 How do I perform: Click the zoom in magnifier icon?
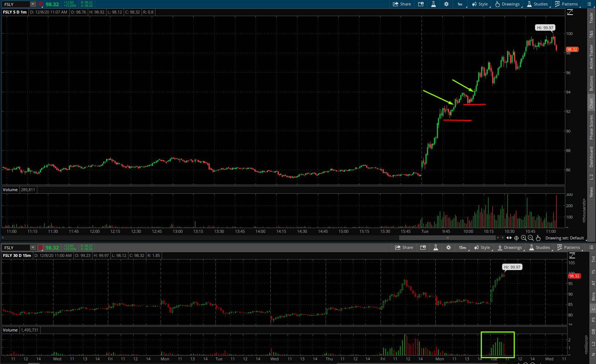click(x=524, y=238)
